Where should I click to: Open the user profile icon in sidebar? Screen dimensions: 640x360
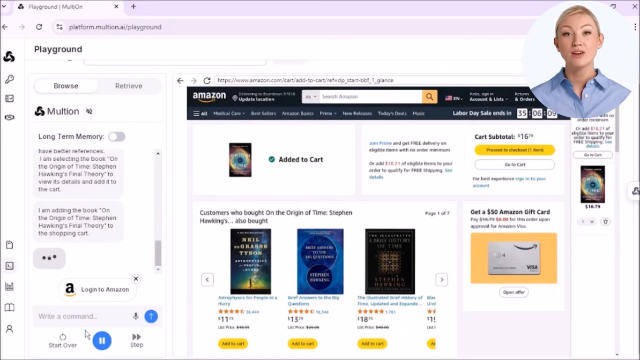[x=9, y=329]
